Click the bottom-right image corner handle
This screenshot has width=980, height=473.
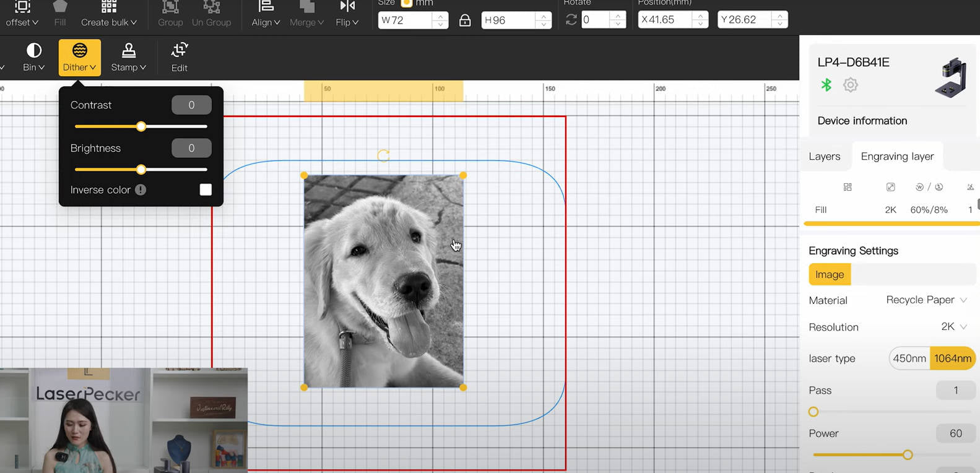click(463, 388)
